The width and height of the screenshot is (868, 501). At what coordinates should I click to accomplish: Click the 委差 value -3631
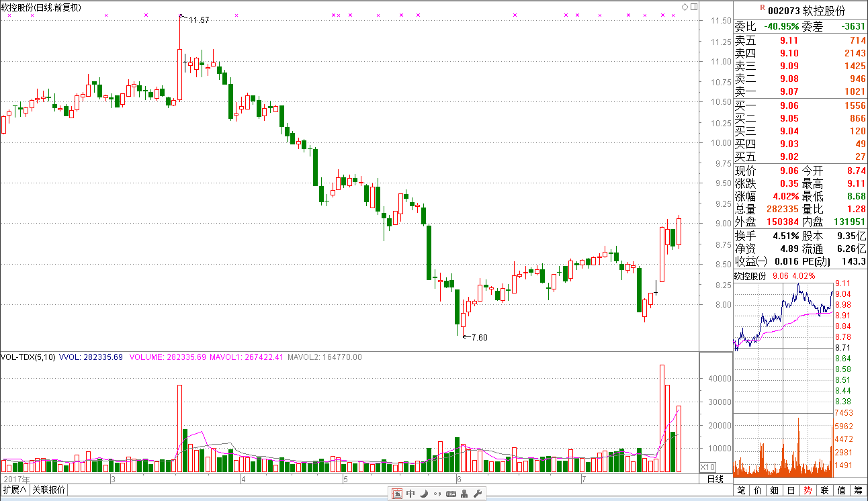(x=853, y=27)
